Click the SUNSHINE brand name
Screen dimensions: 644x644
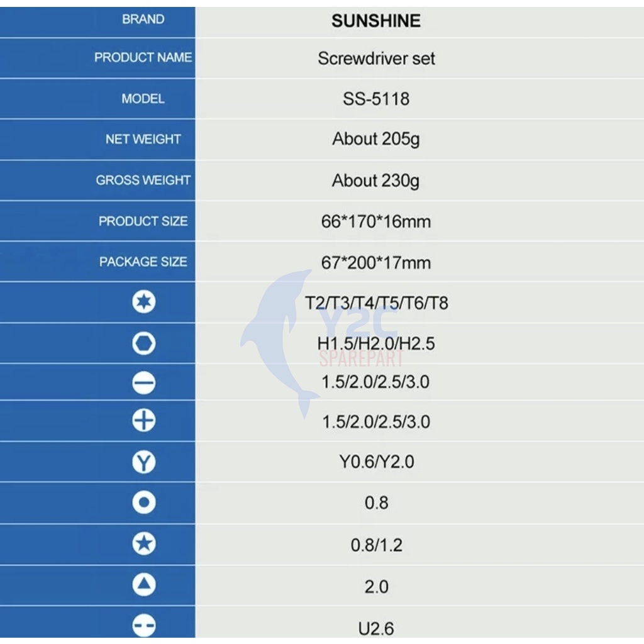tap(376, 21)
